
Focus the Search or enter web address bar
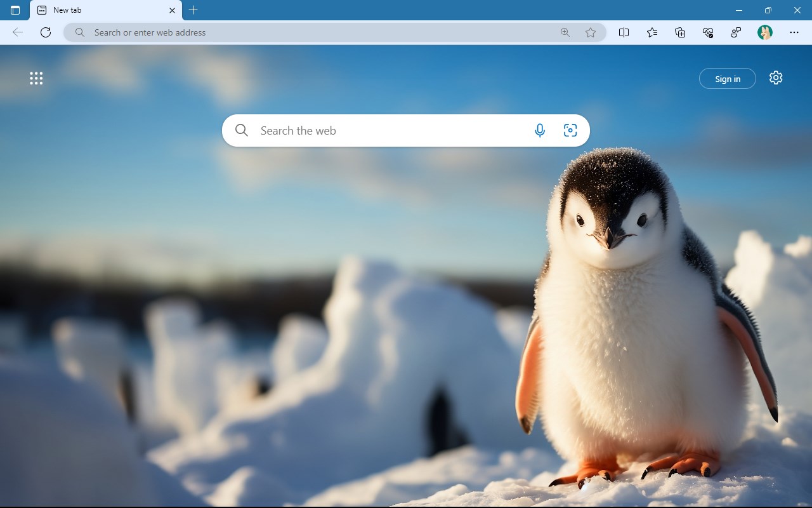point(335,32)
